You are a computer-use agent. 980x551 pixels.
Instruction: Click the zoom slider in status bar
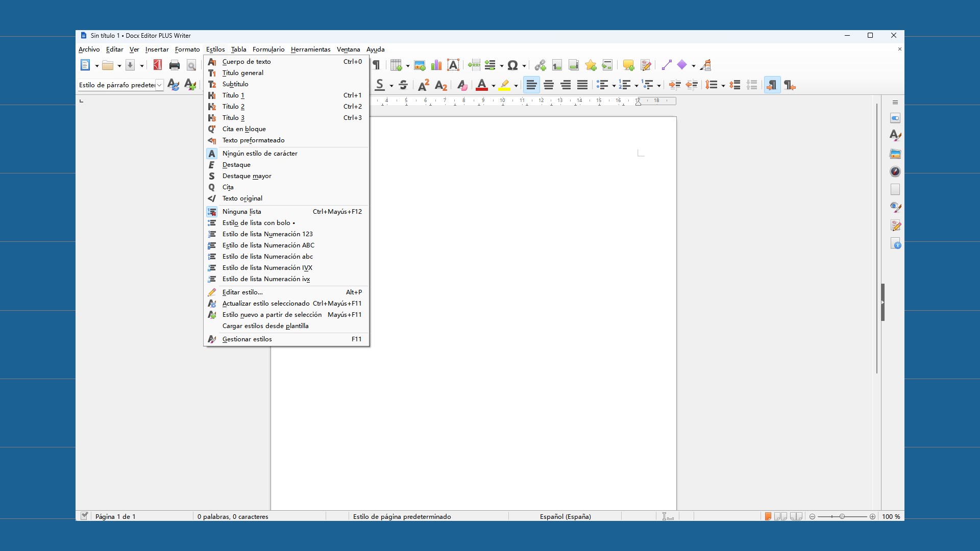pyautogui.click(x=842, y=516)
